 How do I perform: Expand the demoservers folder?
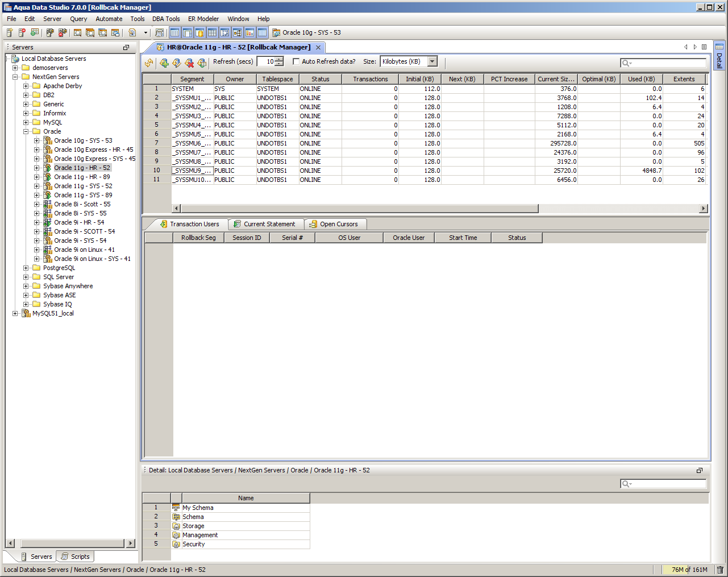pos(15,68)
